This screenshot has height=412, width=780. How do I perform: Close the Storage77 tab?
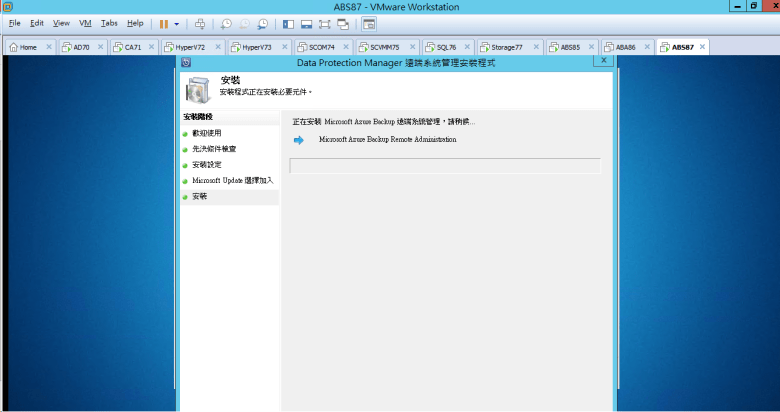(536, 47)
